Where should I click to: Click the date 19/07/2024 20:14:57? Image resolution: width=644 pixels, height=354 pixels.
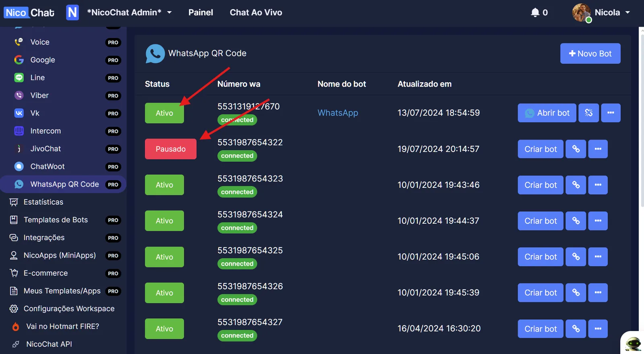pyautogui.click(x=438, y=149)
